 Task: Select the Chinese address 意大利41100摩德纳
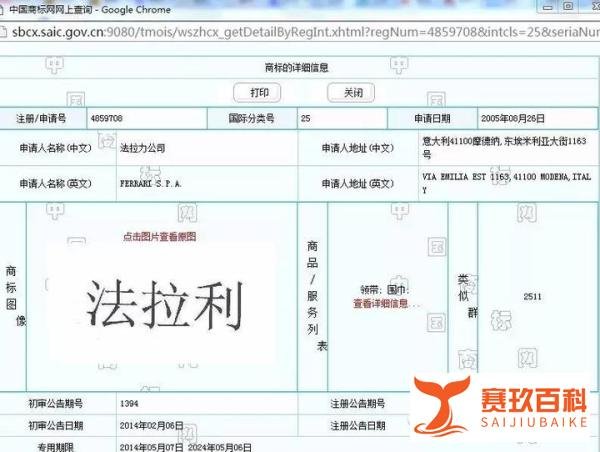click(504, 148)
